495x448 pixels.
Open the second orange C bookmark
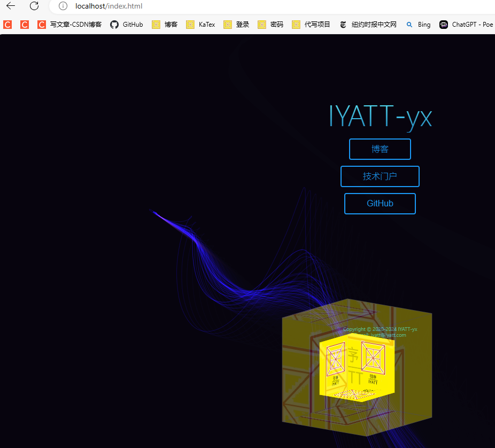[25, 25]
